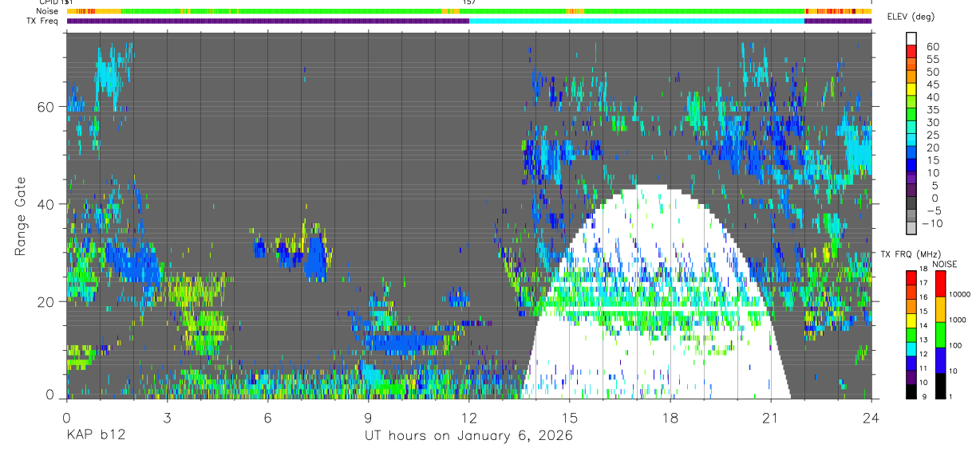
Task: Select cyan TX FRQ segment between 12 and 13
Action: pos(912,348)
